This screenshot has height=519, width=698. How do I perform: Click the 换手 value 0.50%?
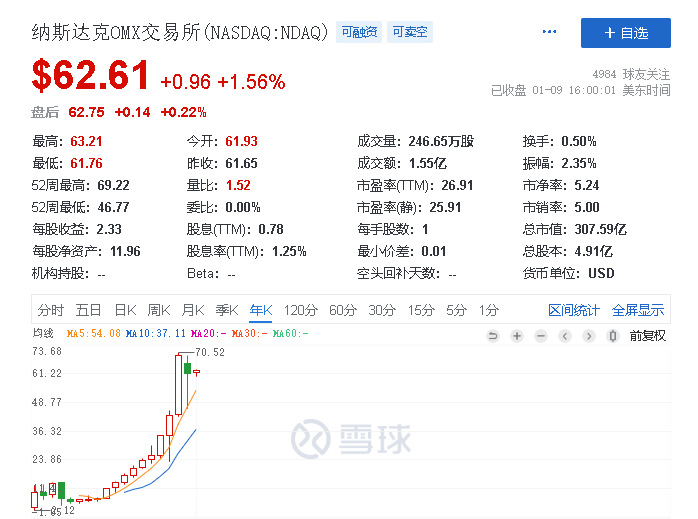pos(579,142)
